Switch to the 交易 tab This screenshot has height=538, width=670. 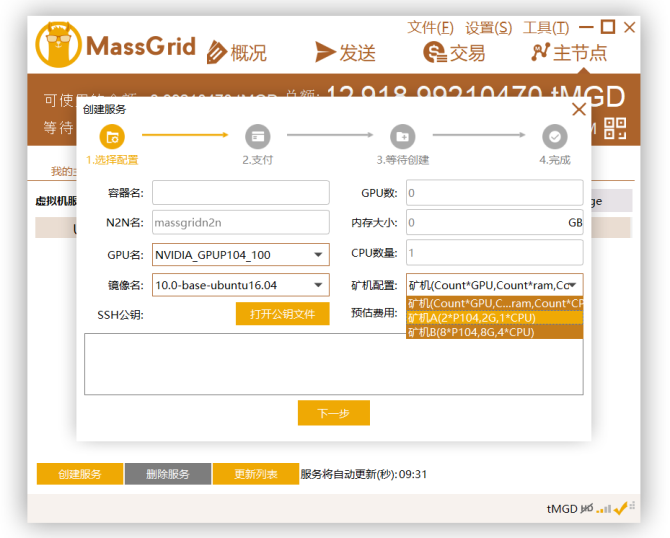454,53
